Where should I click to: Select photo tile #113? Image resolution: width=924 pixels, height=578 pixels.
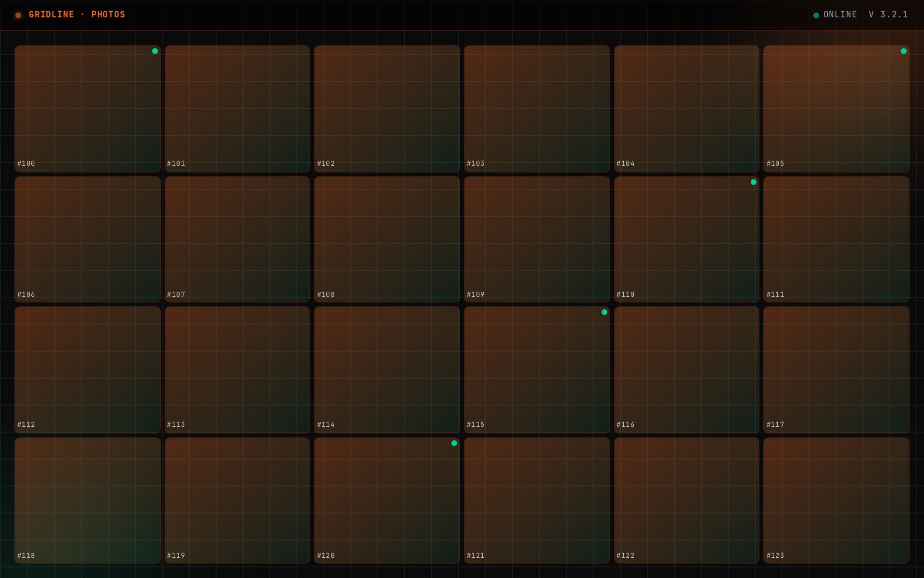(x=237, y=370)
